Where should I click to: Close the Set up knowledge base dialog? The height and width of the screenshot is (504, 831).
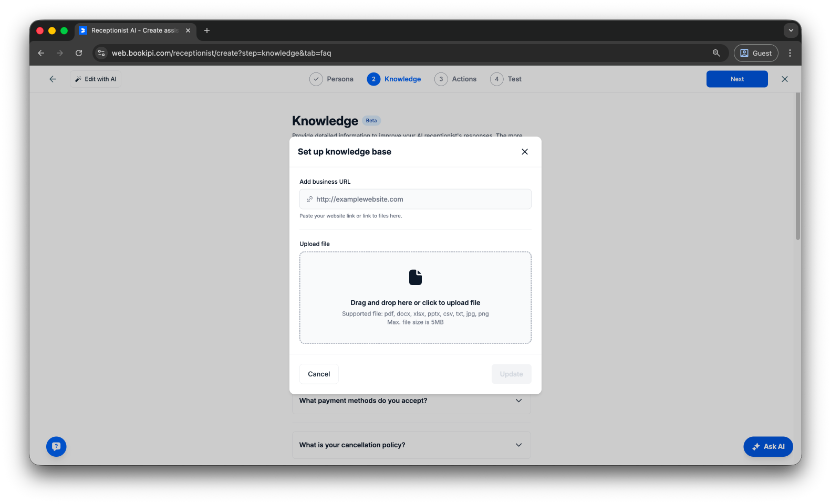524,152
